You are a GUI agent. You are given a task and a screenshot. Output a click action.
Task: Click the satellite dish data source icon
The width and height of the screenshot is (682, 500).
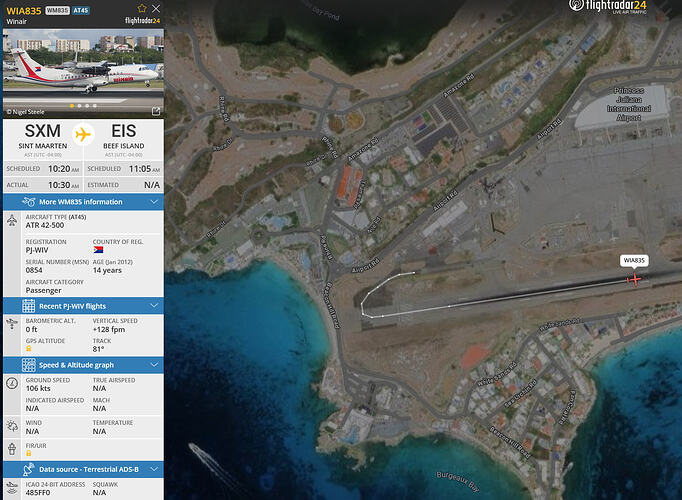pos(29,470)
